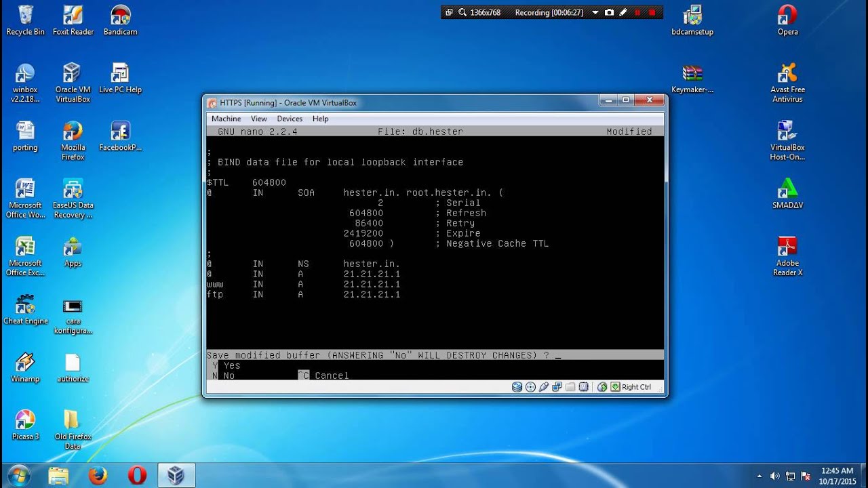
Task: Click the Adobe Reader X desktop icon
Action: (787, 256)
